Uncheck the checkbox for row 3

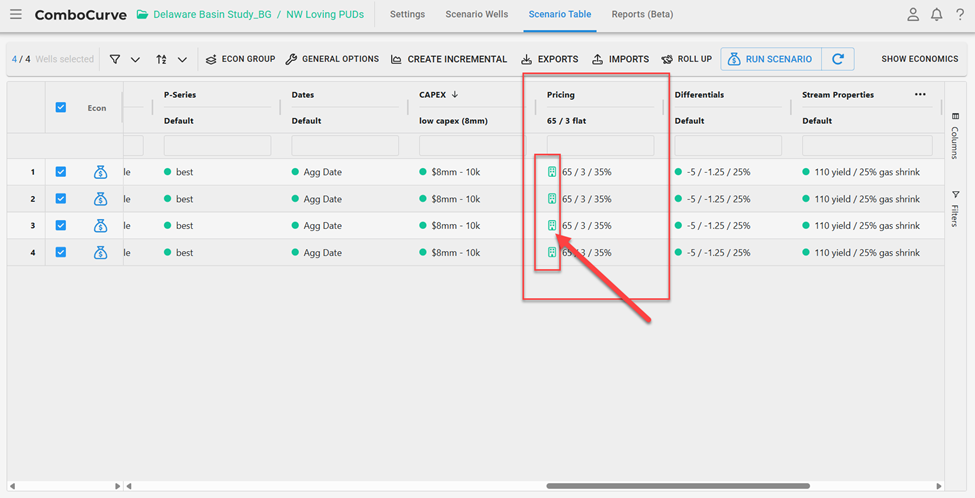61,226
